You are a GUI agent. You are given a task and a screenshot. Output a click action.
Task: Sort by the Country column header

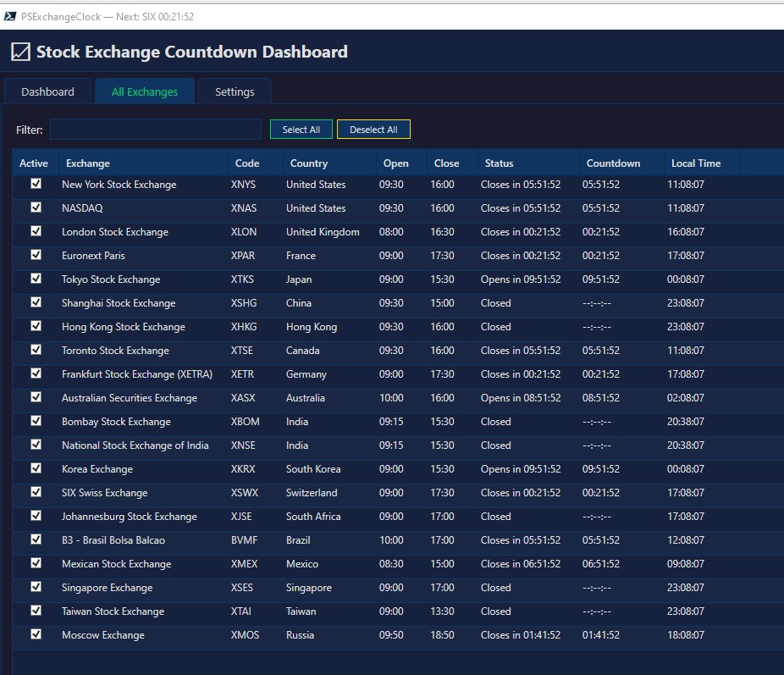(x=329, y=163)
